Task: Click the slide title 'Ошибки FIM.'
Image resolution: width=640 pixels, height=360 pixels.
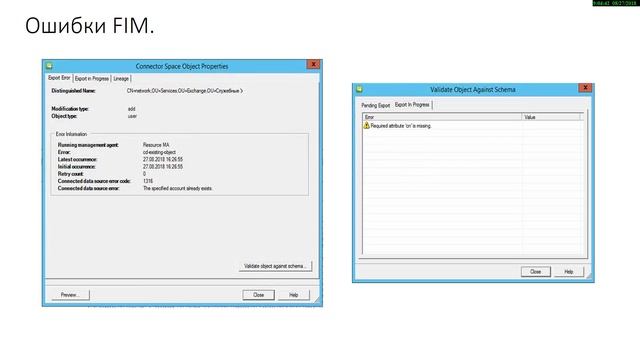Action: click(90, 26)
